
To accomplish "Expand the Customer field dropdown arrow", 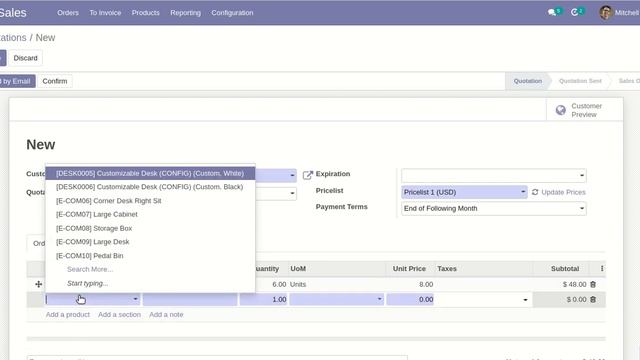I will (x=292, y=176).
